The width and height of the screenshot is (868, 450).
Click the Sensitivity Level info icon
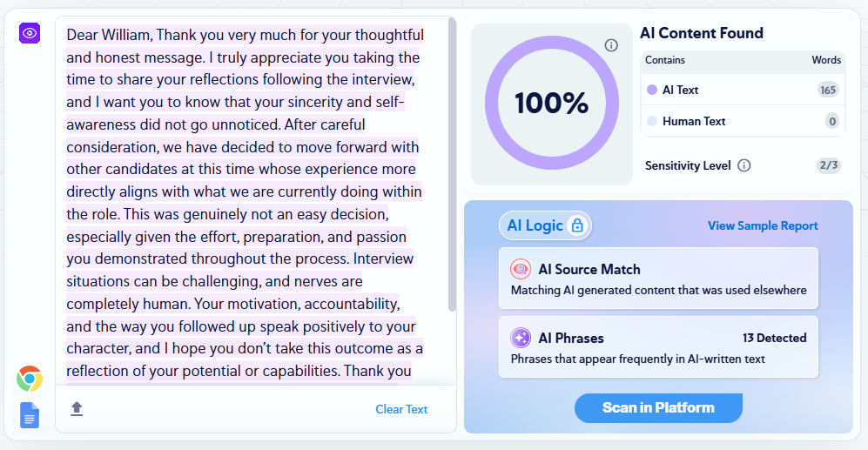[744, 165]
